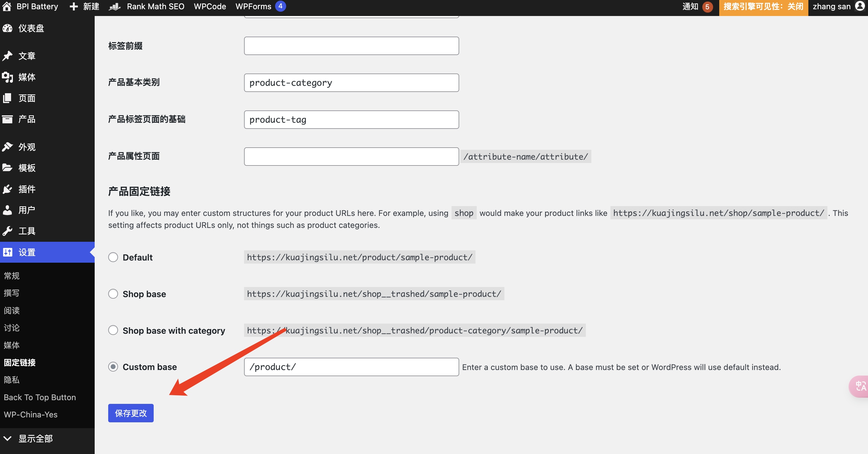Click the 页面 pages icon
The image size is (868, 454).
7,98
